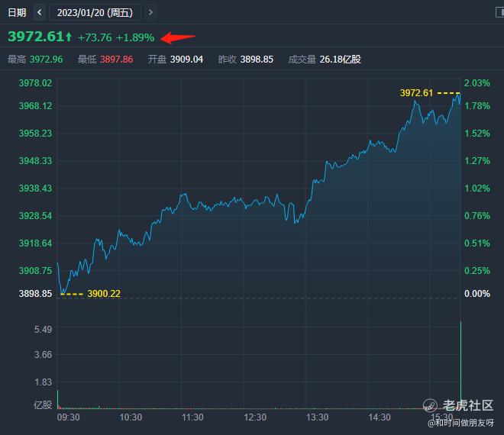Click the yellow 3972.61 high marker
This screenshot has height=435, width=504.
(416, 92)
